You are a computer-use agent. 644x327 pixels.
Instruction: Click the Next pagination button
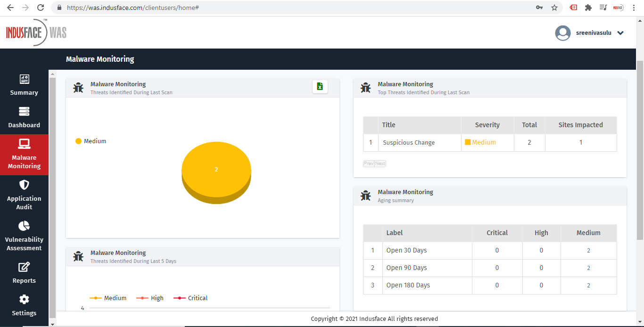pyautogui.click(x=380, y=163)
